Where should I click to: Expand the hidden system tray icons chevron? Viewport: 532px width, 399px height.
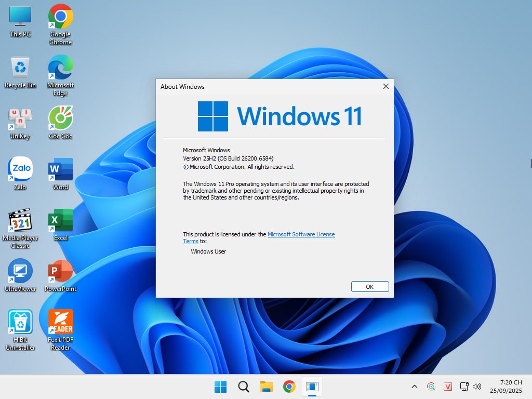[x=414, y=387]
